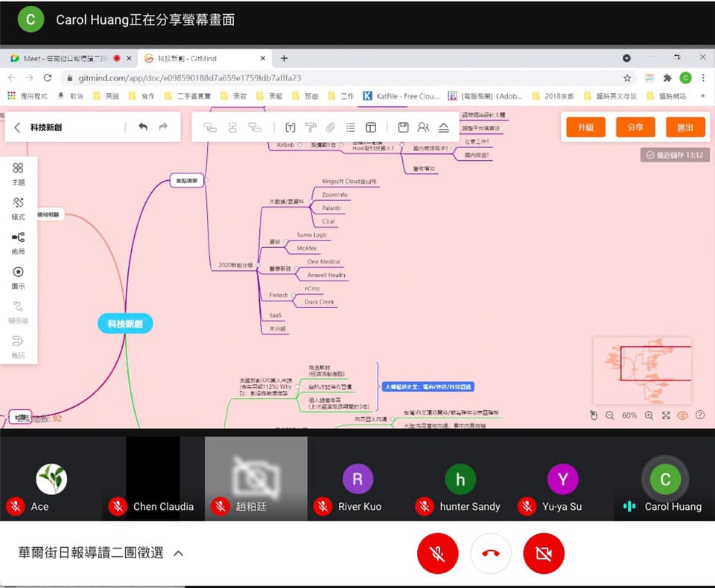Select the ZoomInfo node
This screenshot has width=715, height=588.
[x=334, y=195]
